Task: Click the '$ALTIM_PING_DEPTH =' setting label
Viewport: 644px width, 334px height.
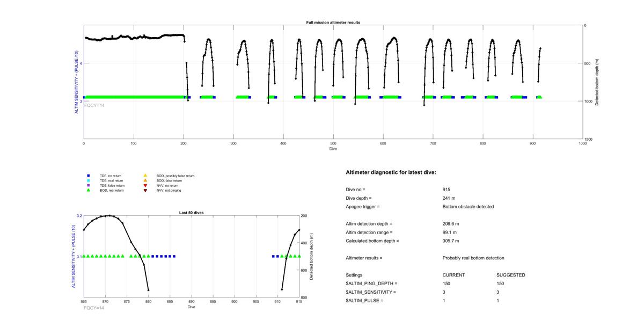Action: [371, 284]
